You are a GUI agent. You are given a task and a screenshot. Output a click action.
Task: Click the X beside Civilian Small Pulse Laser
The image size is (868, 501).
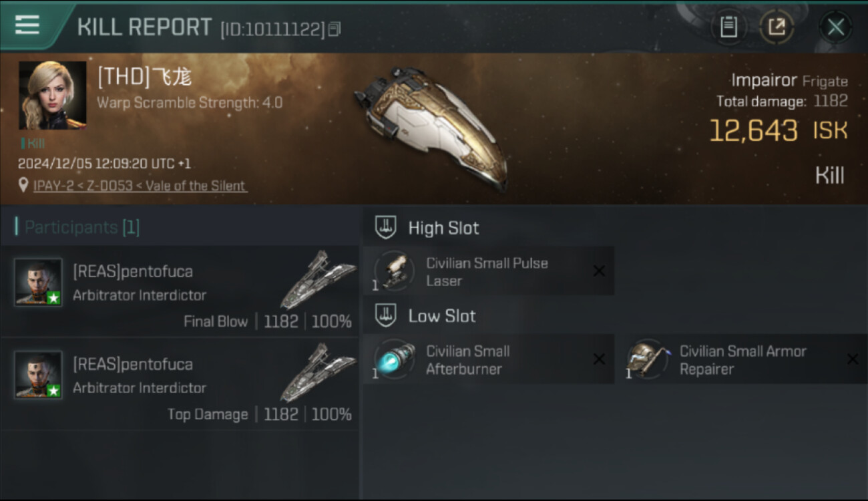(x=599, y=271)
